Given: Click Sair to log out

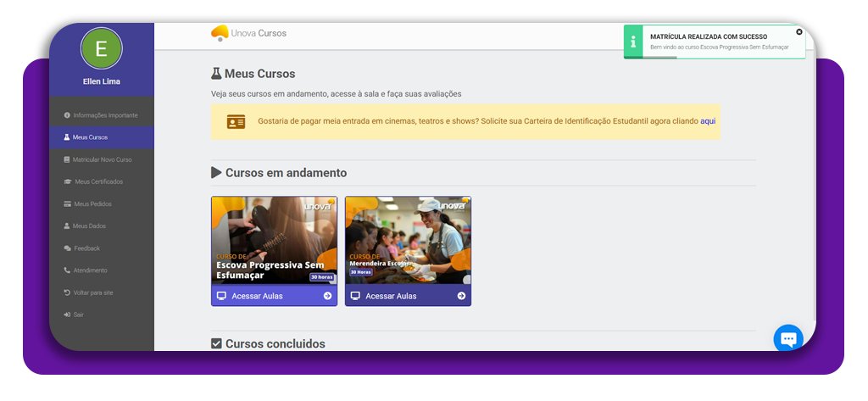Looking at the screenshot, I should [78, 315].
